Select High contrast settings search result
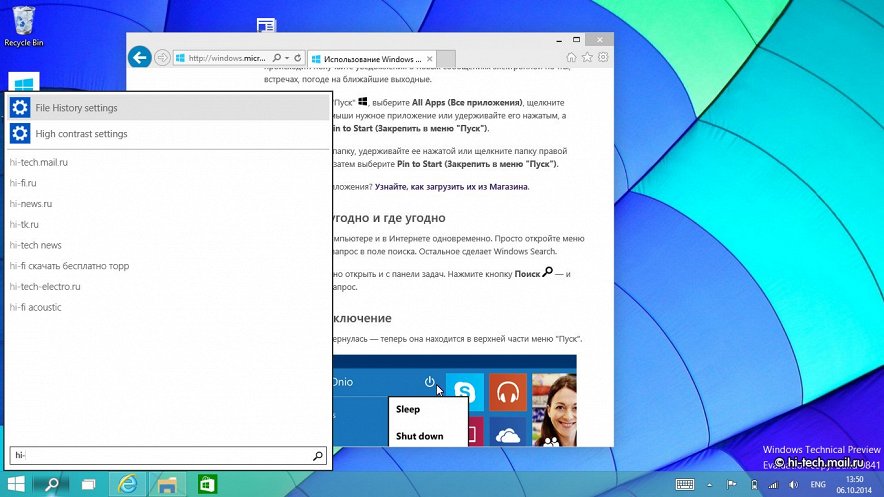Image resolution: width=884 pixels, height=497 pixels. (x=81, y=134)
